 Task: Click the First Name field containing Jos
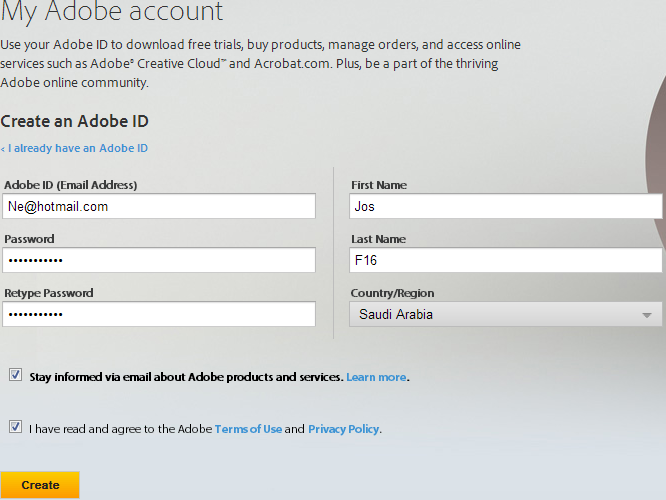505,206
